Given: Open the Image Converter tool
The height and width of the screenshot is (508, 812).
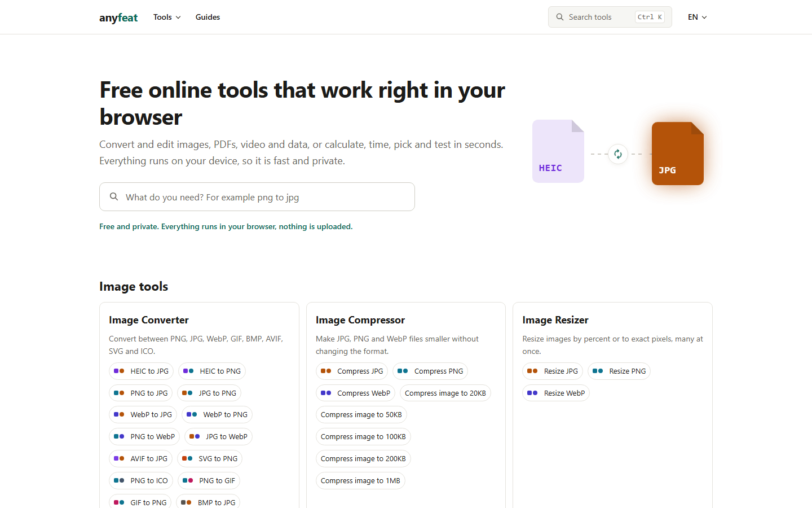Looking at the screenshot, I should (x=149, y=320).
